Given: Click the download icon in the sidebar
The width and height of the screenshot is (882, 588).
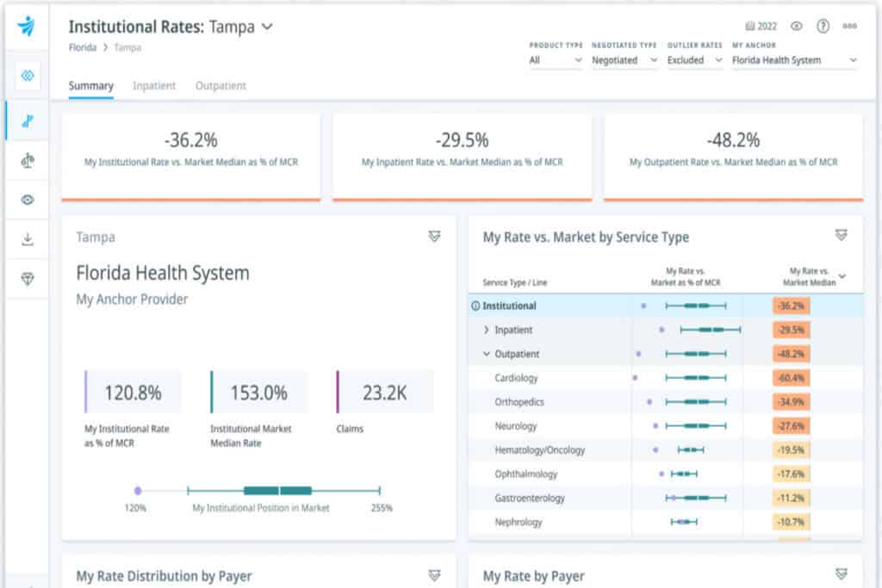Looking at the screenshot, I should tap(27, 239).
